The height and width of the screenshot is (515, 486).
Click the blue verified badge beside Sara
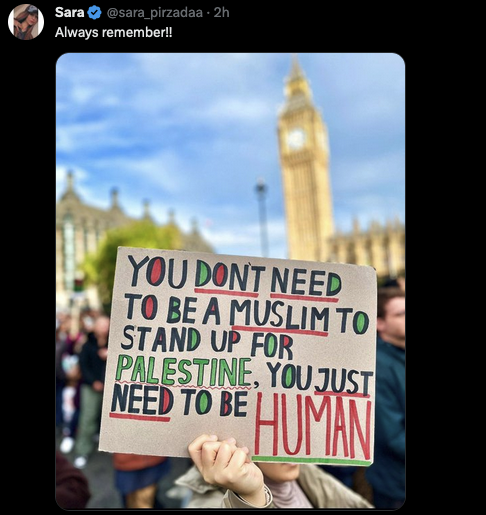pyautogui.click(x=94, y=13)
